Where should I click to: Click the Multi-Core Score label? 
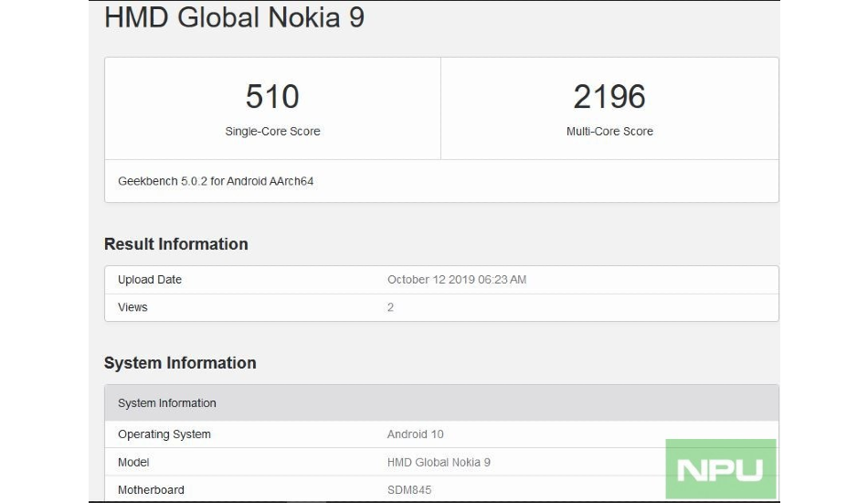(609, 132)
